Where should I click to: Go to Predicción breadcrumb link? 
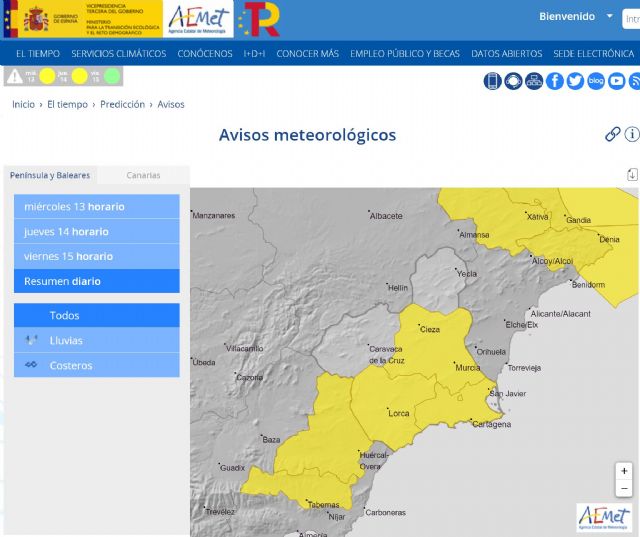click(x=122, y=104)
